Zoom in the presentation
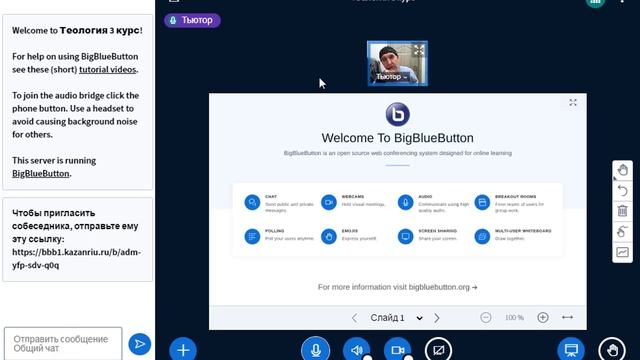 (x=543, y=318)
